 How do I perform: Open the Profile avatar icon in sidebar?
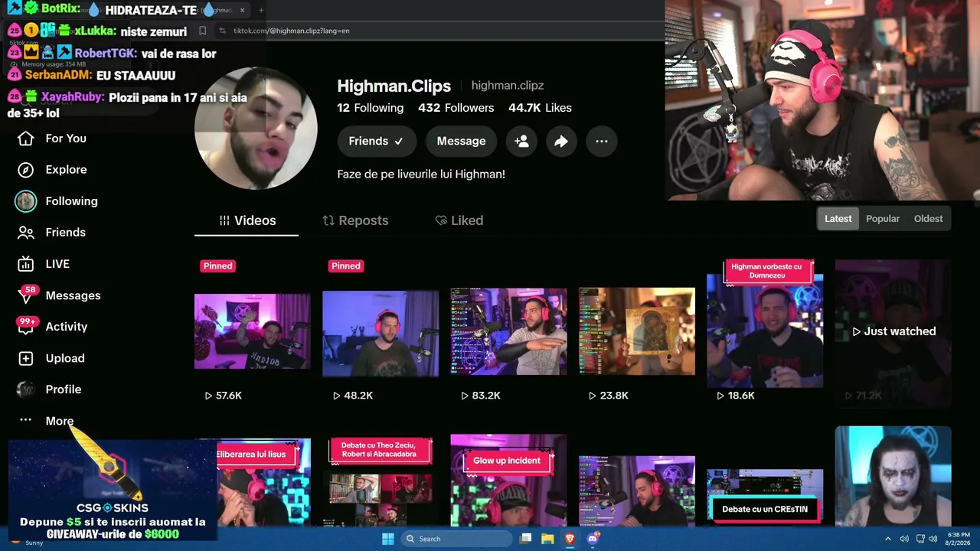click(x=26, y=390)
